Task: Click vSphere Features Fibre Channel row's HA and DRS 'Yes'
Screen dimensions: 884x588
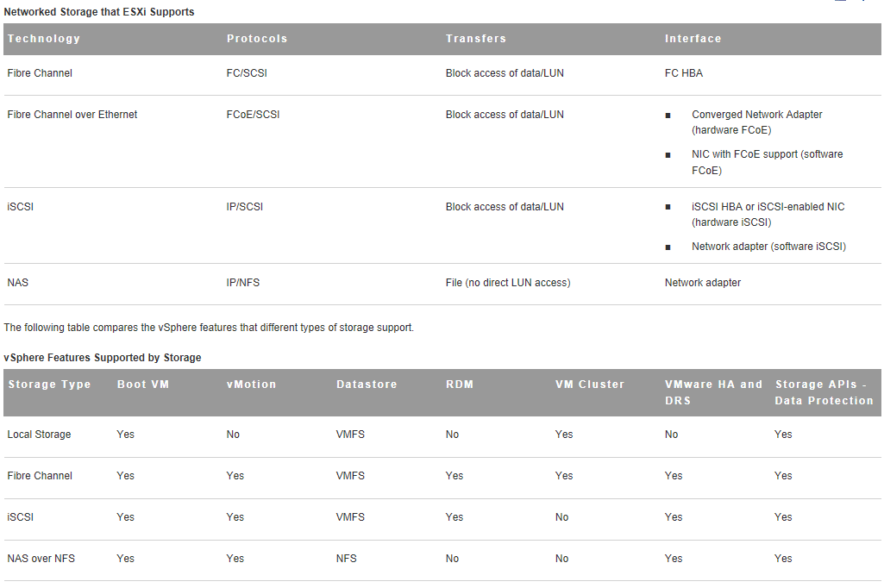Action: point(674,476)
